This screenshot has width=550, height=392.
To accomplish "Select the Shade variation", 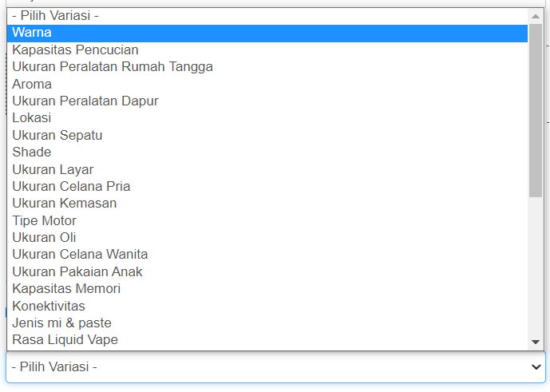I will pos(32,152).
